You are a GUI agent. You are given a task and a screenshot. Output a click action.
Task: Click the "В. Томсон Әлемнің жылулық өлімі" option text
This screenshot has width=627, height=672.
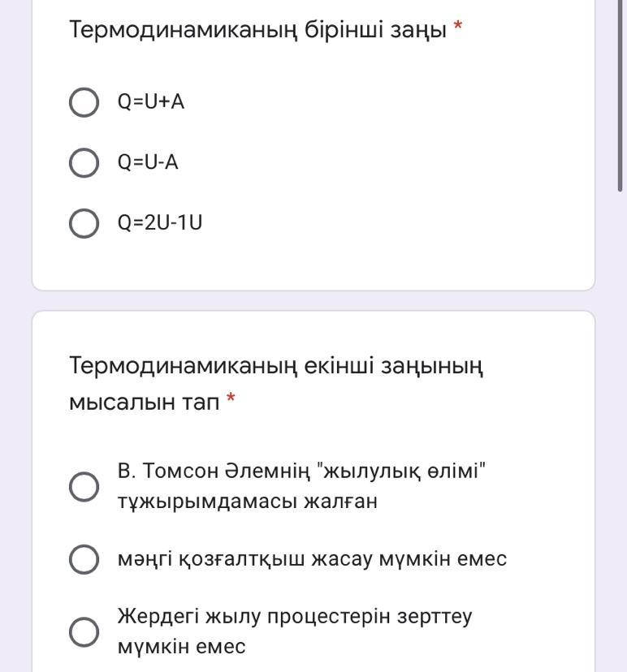pos(302,472)
